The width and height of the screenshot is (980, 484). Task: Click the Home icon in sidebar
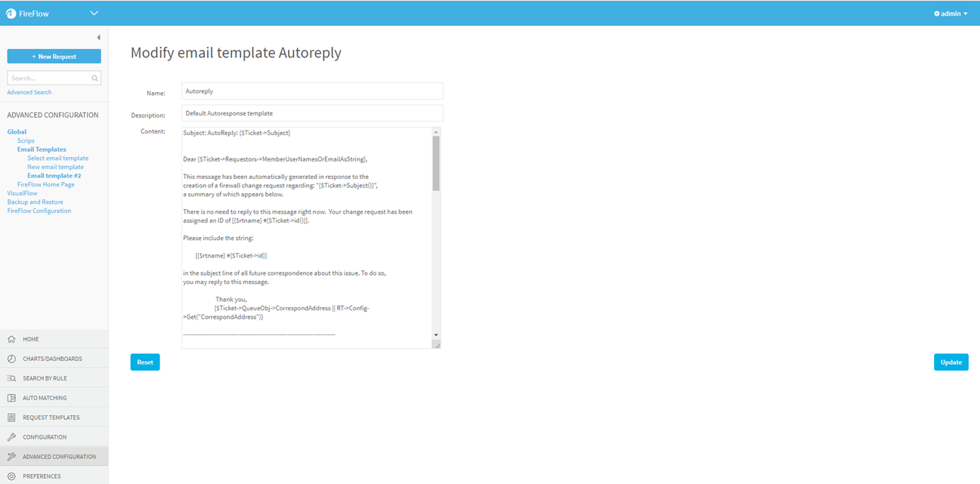[x=11, y=340]
